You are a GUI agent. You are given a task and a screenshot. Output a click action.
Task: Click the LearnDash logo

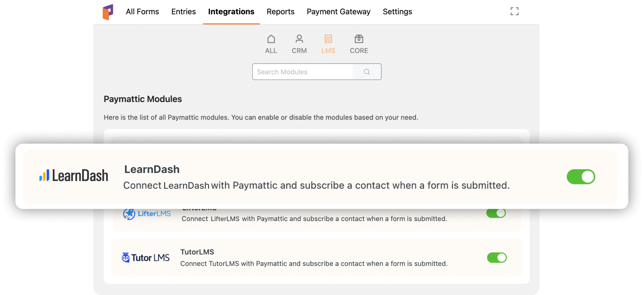point(74,176)
